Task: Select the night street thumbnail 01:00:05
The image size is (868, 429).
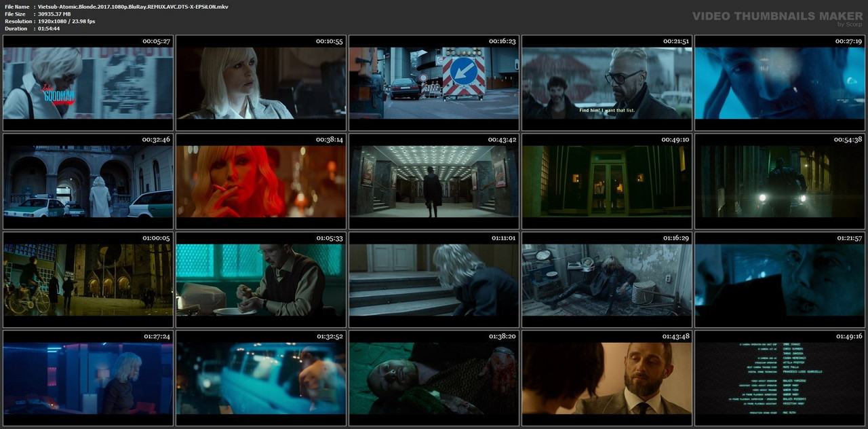Action: click(88, 280)
